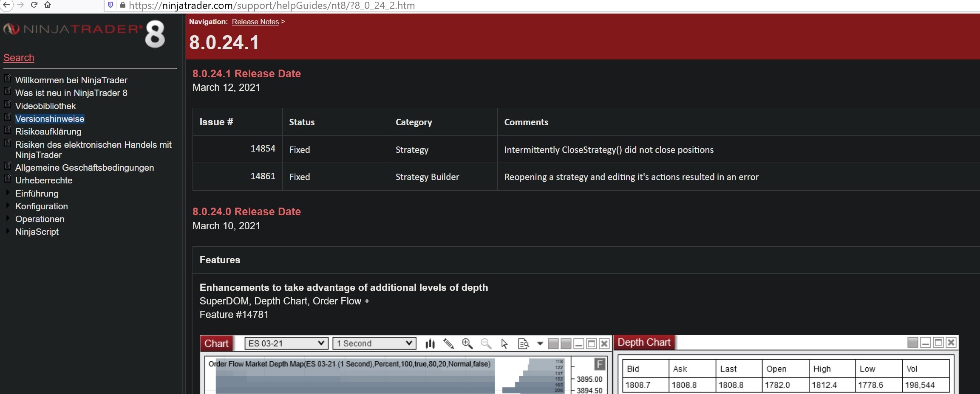Click the NinjaTrader 8 logo
980x394 pixels.
tap(84, 34)
